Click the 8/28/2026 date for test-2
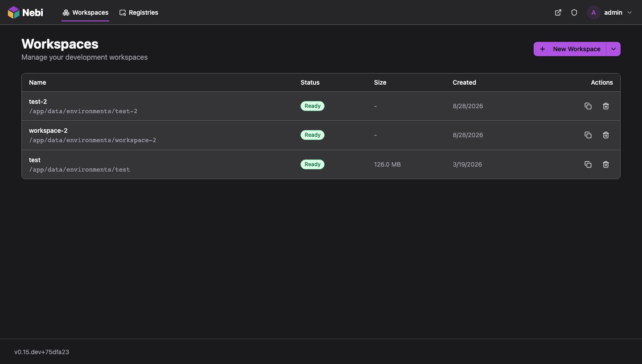Viewport: 642px width, 364px height. click(468, 106)
